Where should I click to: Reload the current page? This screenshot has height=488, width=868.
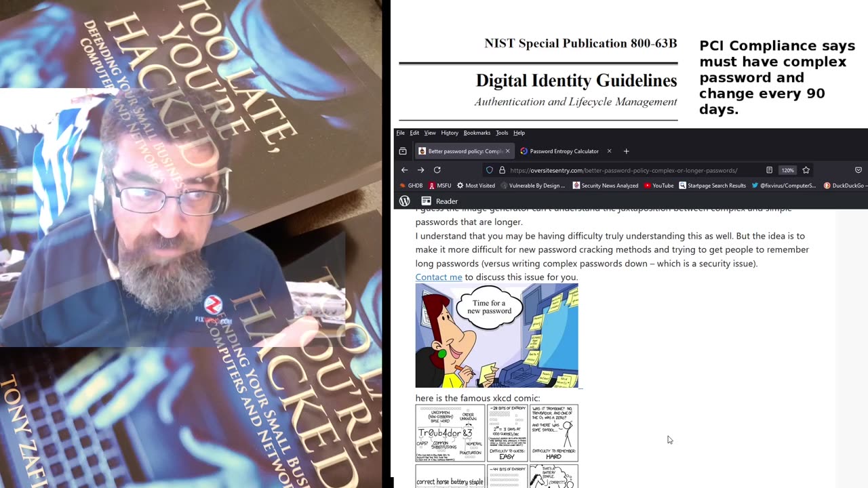[437, 170]
